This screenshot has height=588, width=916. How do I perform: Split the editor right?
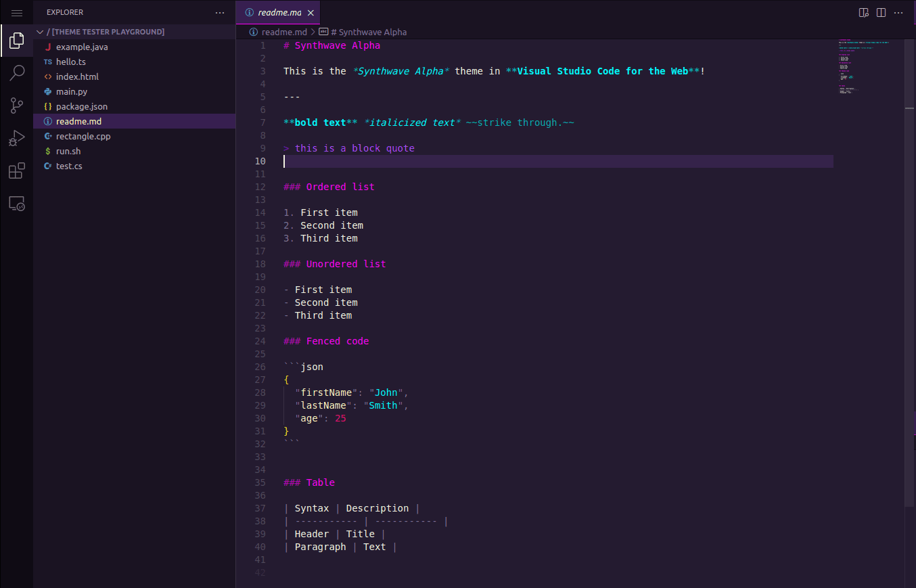(x=881, y=13)
